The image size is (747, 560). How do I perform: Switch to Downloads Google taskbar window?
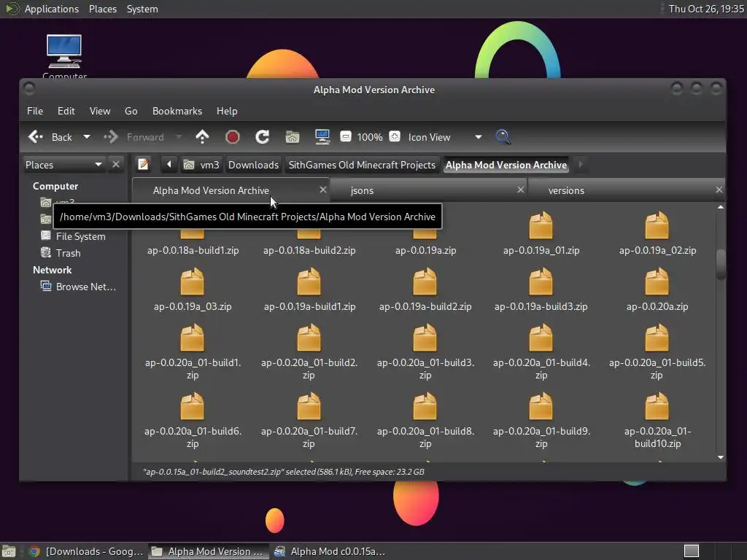86,551
